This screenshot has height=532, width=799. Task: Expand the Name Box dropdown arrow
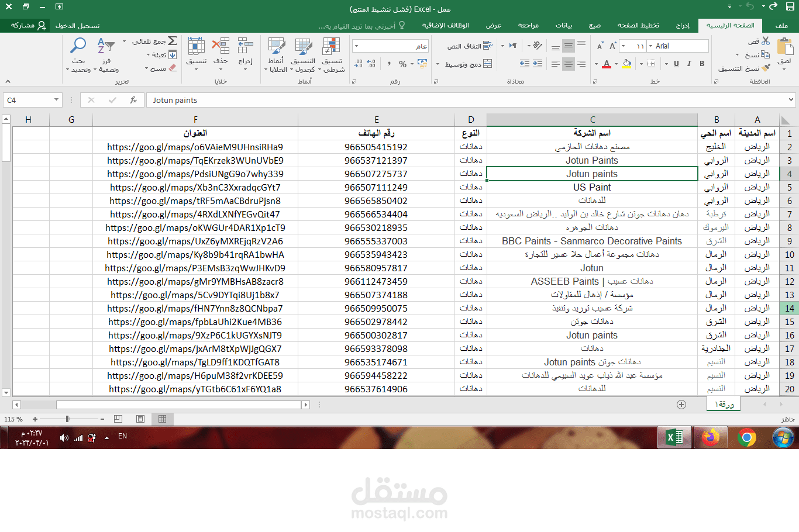click(57, 100)
